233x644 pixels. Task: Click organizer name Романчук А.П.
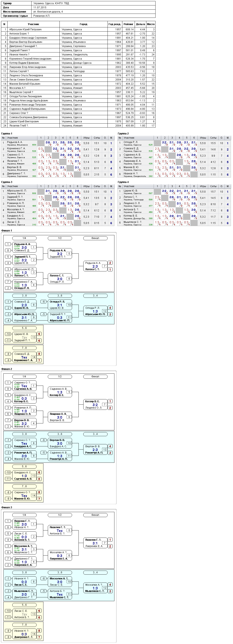pyautogui.click(x=42, y=16)
